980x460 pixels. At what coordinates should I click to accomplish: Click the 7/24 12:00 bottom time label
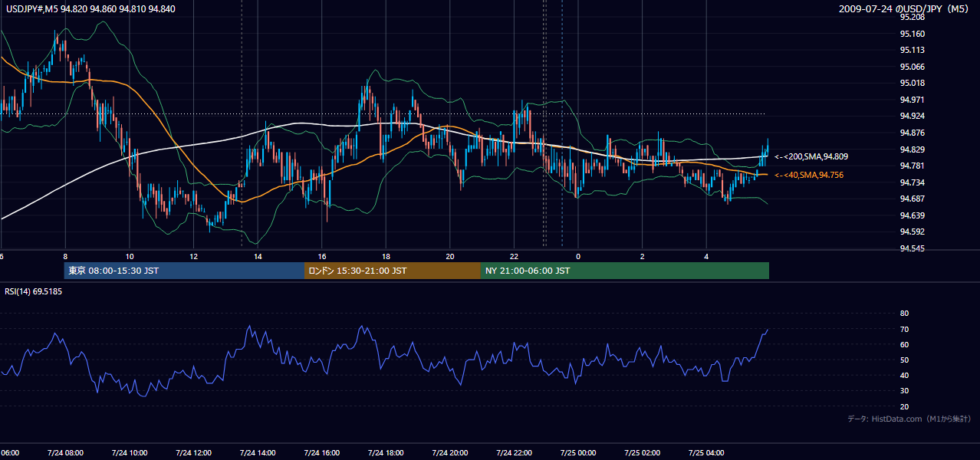[x=193, y=453]
